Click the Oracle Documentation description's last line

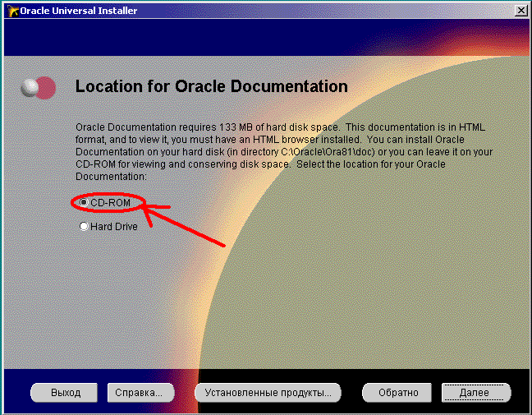[x=111, y=177]
